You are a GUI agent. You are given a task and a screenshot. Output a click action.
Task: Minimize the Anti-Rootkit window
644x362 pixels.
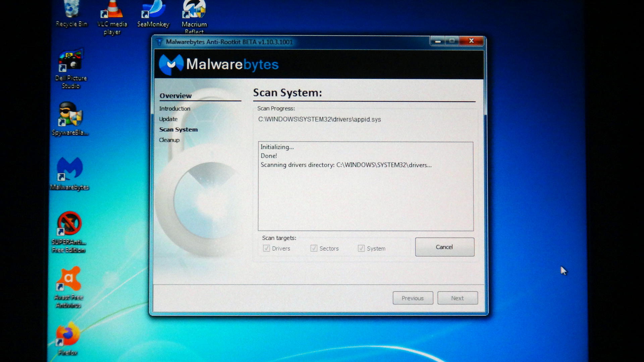[438, 41]
